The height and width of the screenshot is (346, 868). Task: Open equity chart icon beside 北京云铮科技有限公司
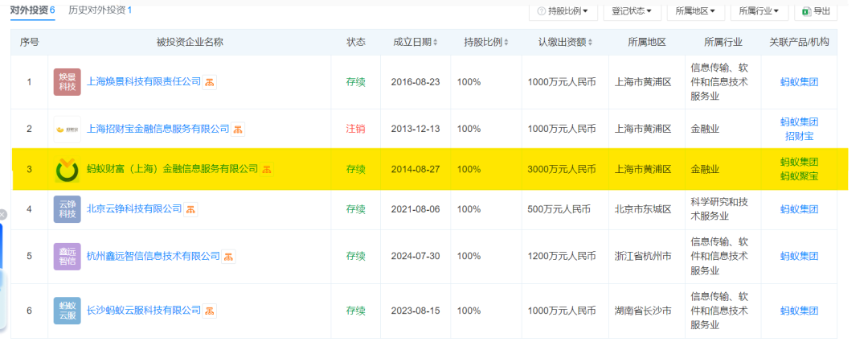(x=191, y=209)
